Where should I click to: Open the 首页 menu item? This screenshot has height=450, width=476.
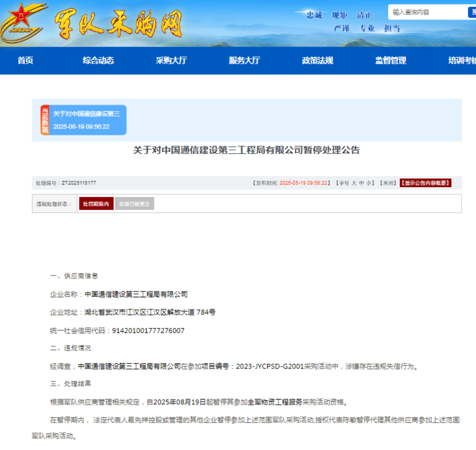(25, 60)
